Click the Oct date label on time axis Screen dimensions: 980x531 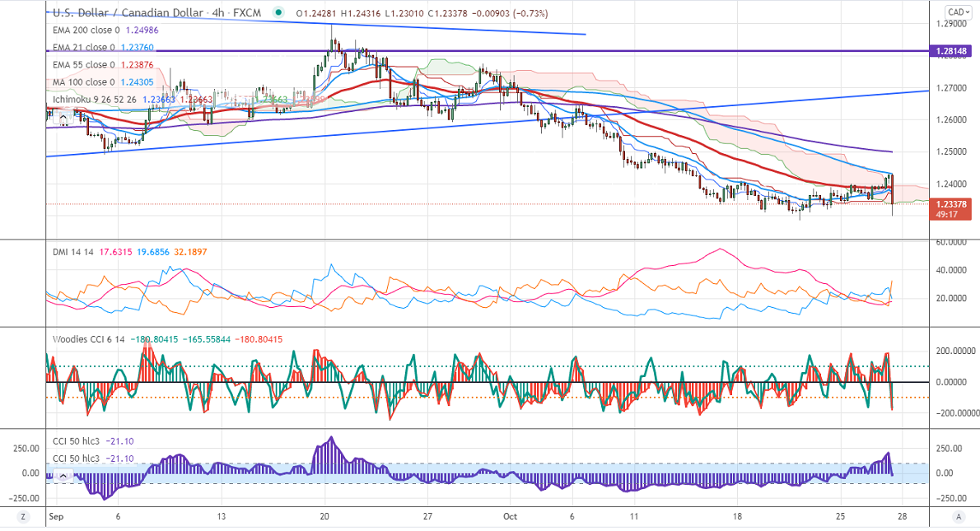click(x=510, y=517)
